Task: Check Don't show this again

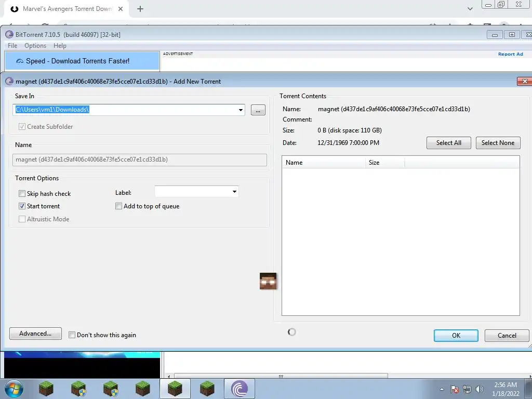Action: 72,335
